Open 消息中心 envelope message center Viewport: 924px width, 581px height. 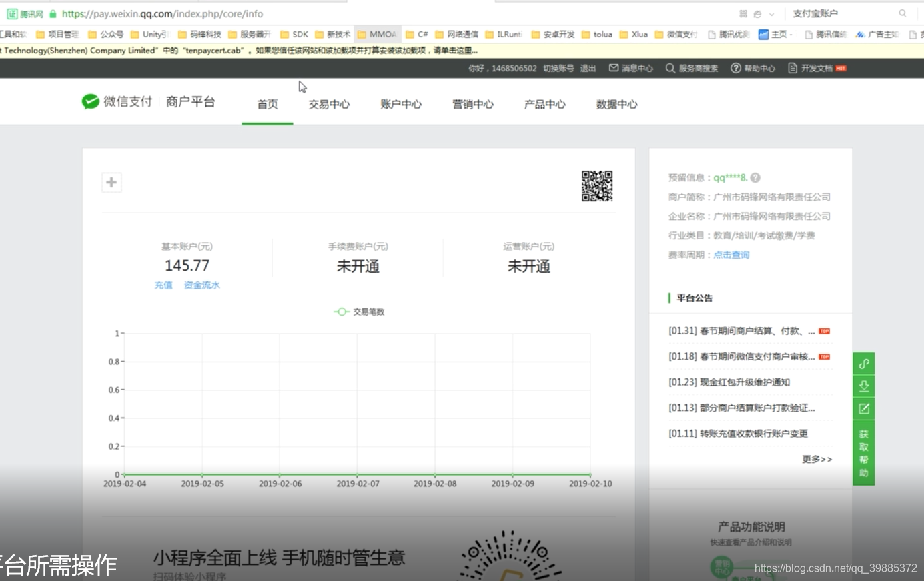[631, 68]
